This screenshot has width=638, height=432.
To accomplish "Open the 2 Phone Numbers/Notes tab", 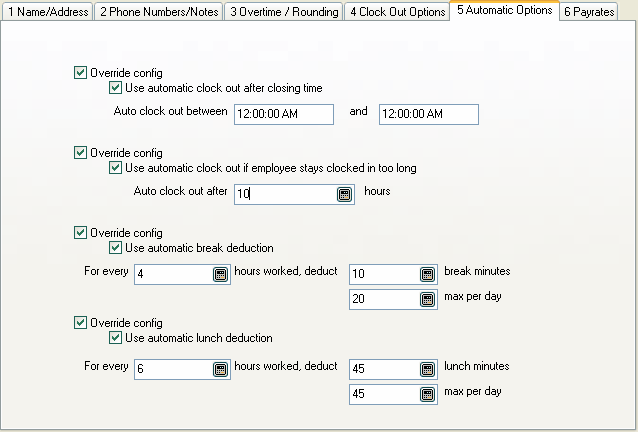I will pyautogui.click(x=159, y=11).
